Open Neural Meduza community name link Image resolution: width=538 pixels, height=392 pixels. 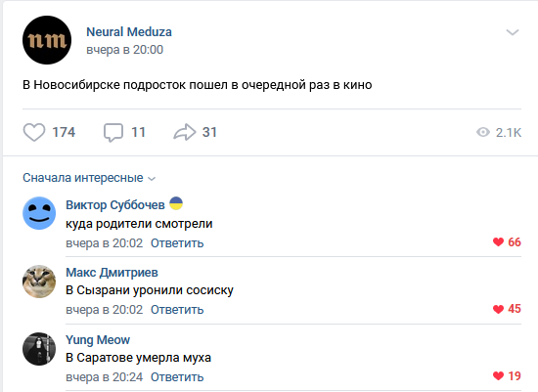click(129, 32)
